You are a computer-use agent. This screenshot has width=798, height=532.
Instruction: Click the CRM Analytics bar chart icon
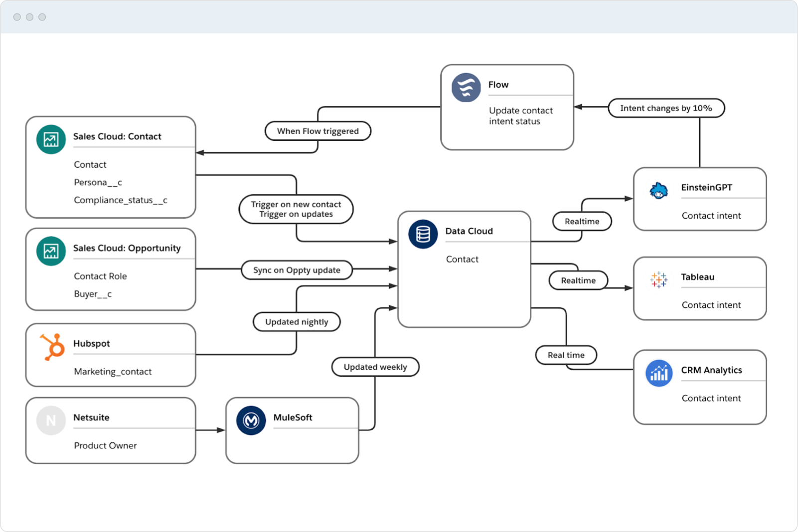(659, 373)
